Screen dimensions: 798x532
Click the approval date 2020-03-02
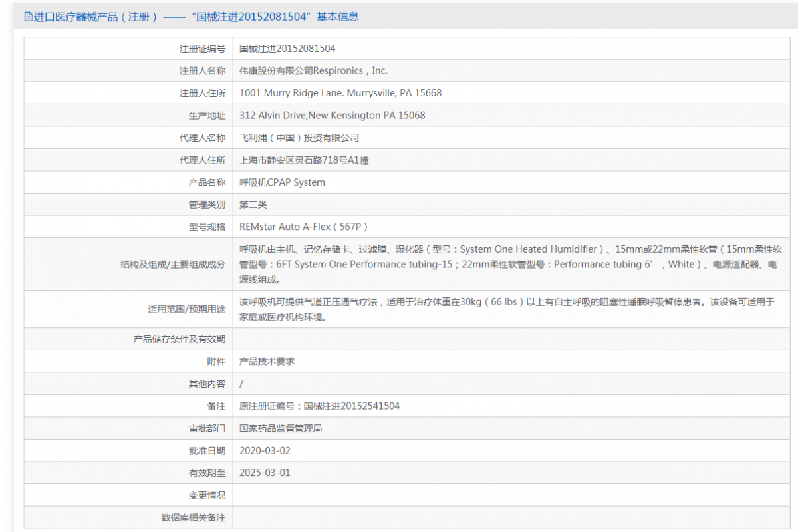266,450
